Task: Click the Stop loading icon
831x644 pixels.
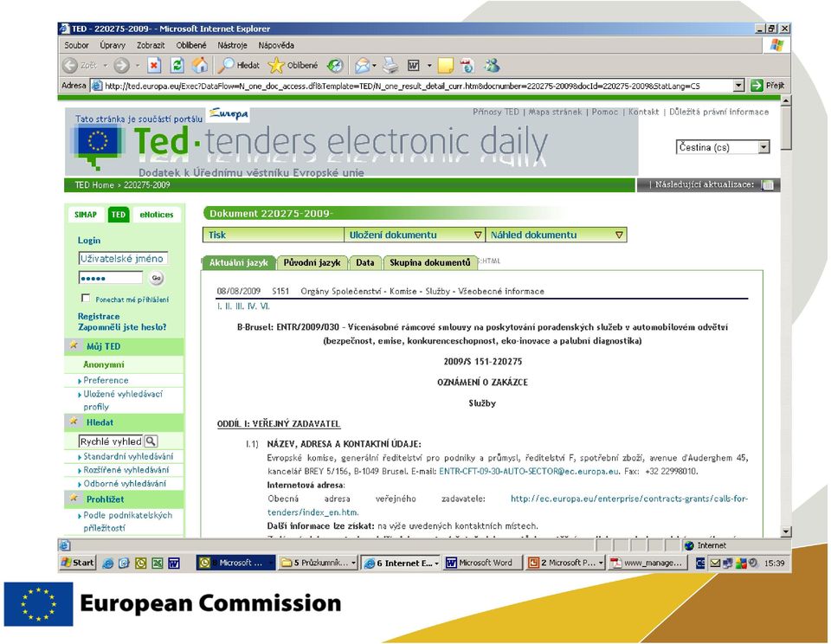Action: coord(154,65)
